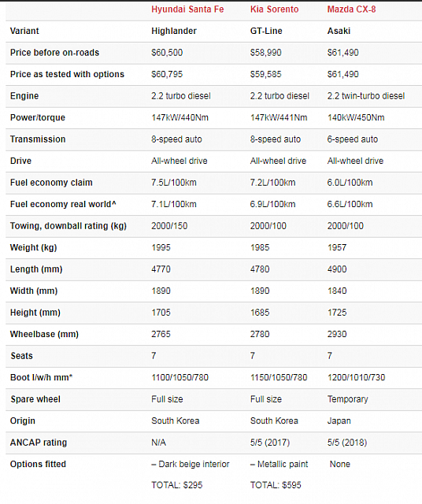
Task: Select the Dark beige interior option text
Action: [194, 464]
